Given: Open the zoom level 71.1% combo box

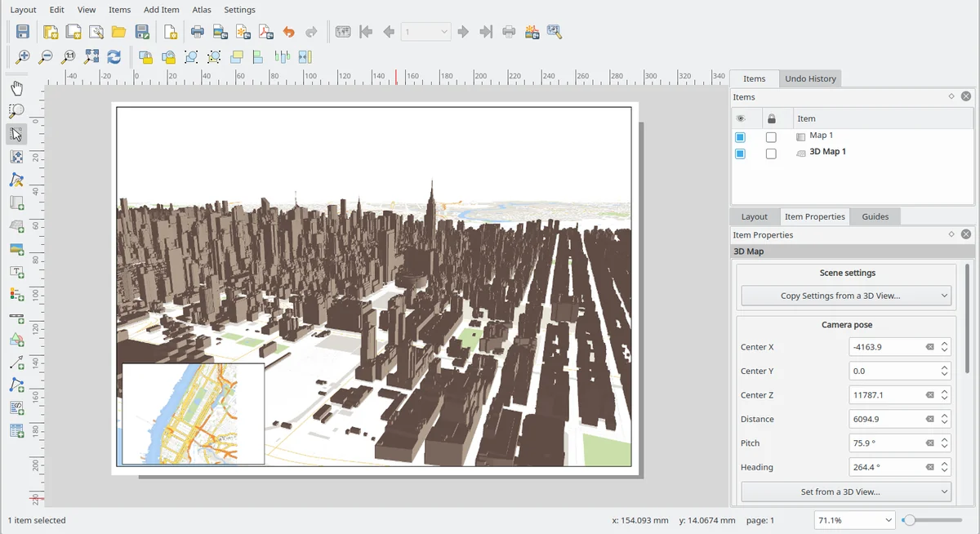Looking at the screenshot, I should (855, 520).
